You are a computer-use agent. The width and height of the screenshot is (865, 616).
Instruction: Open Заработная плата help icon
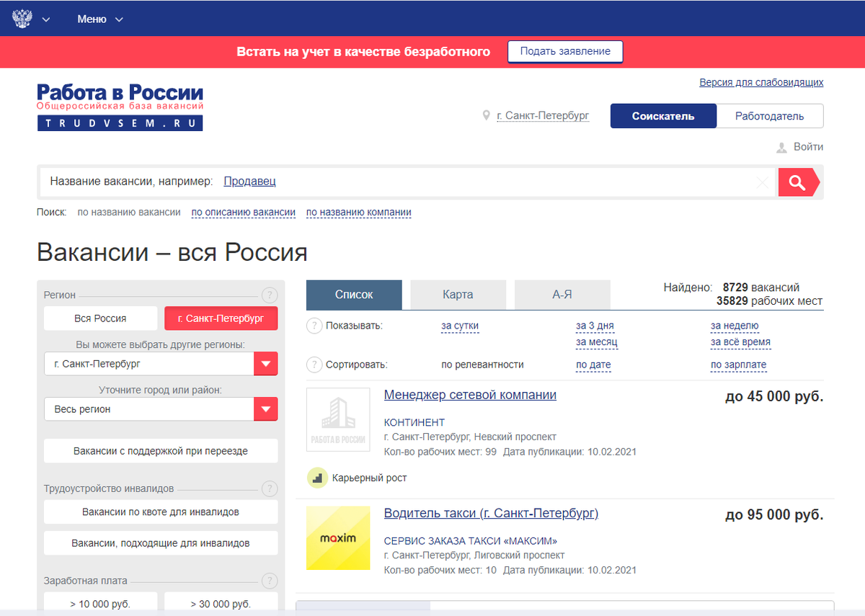point(270,581)
